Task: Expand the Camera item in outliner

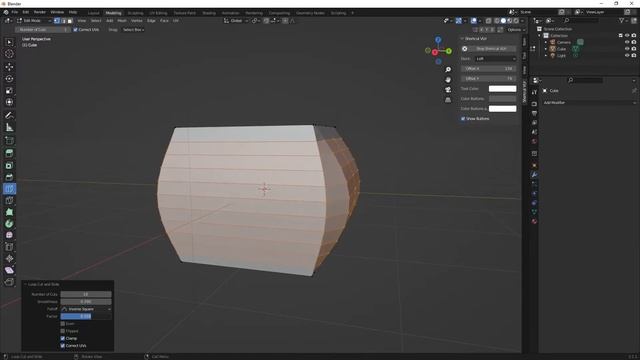Action: [546, 42]
